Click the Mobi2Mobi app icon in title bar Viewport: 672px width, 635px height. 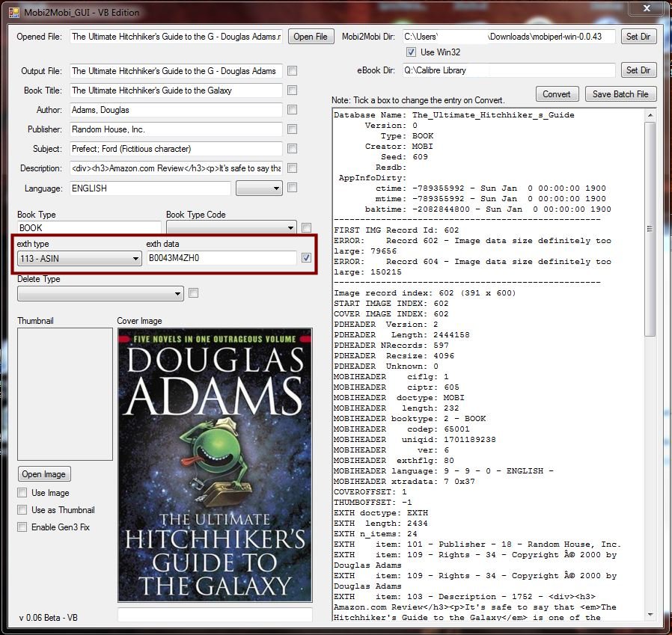click(x=14, y=13)
